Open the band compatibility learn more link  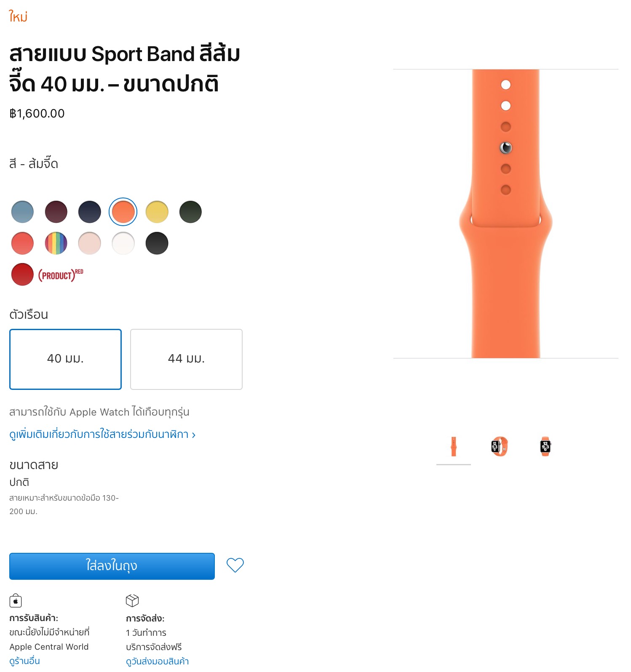pos(102,434)
